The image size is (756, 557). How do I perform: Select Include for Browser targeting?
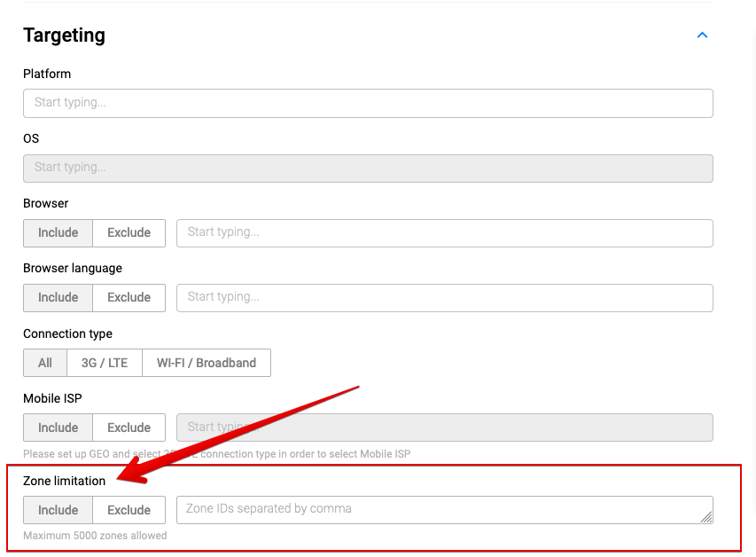[58, 232]
